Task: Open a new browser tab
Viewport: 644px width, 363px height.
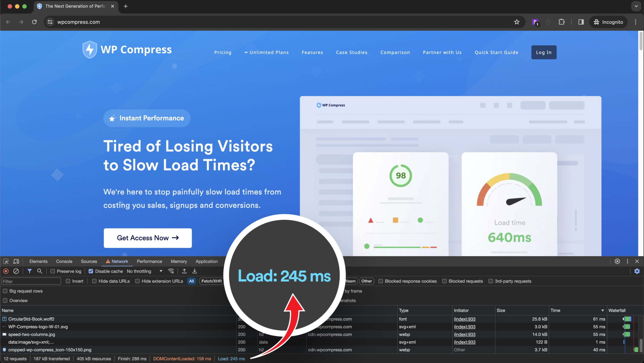Action: (x=126, y=6)
